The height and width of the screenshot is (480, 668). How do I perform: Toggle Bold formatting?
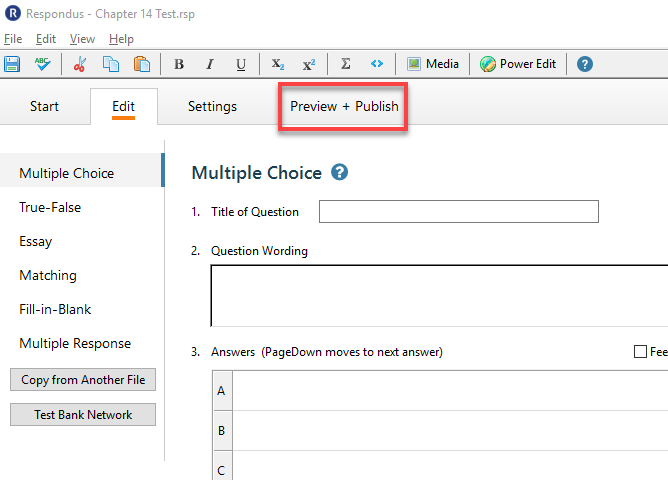(179, 64)
